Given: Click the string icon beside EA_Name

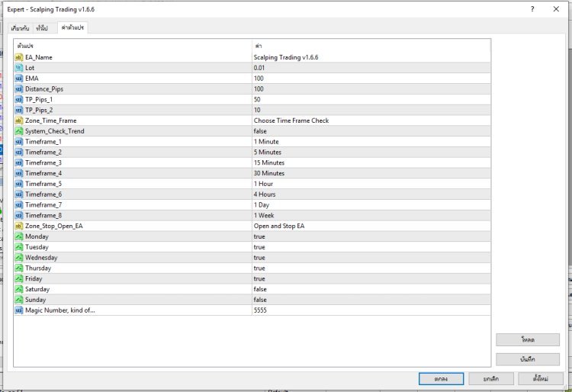Looking at the screenshot, I should pyautogui.click(x=19, y=57).
